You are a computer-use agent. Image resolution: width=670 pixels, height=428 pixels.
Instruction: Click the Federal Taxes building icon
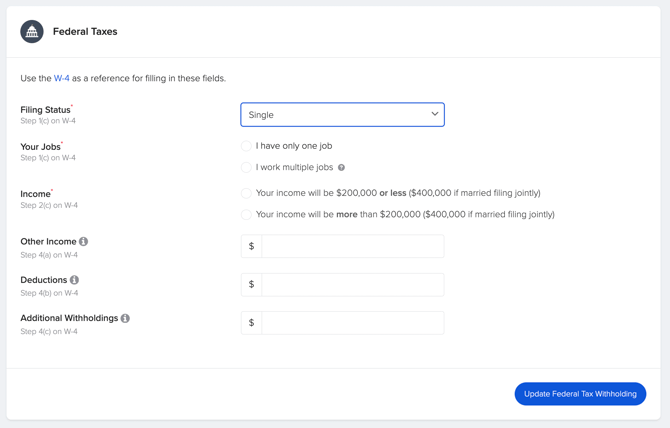click(32, 32)
